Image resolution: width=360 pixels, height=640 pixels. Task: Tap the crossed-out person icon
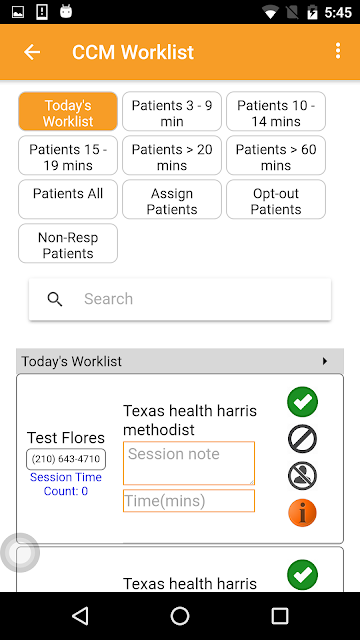click(302, 476)
